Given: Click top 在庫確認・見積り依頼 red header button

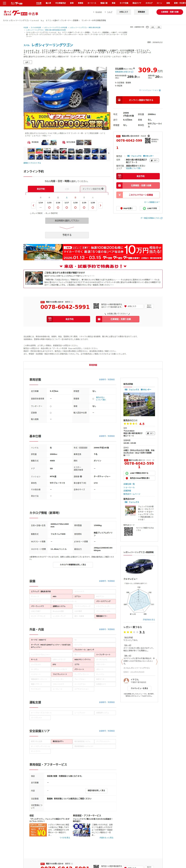Looking at the screenshot, I should (169, 12).
